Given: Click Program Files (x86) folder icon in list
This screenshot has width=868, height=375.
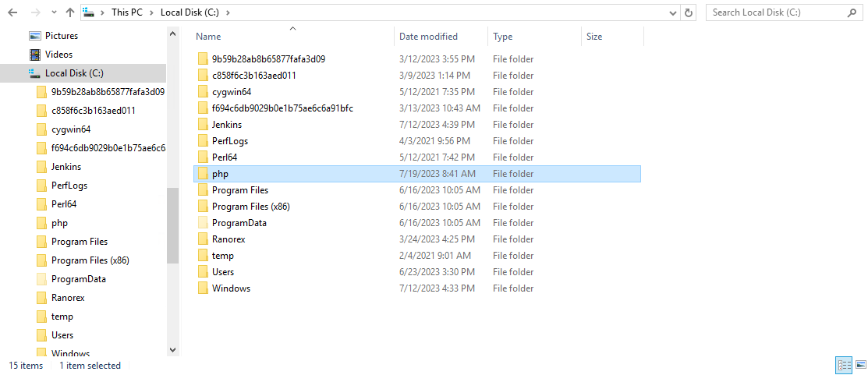Looking at the screenshot, I should point(203,207).
